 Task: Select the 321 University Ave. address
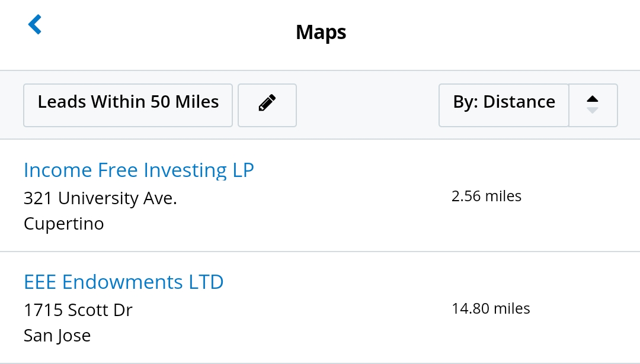coord(100,198)
